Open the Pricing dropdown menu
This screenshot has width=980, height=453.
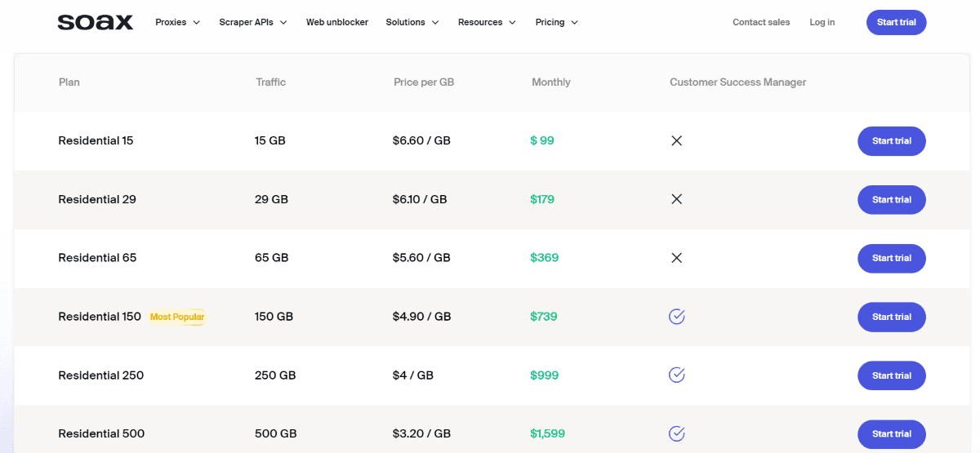557,22
